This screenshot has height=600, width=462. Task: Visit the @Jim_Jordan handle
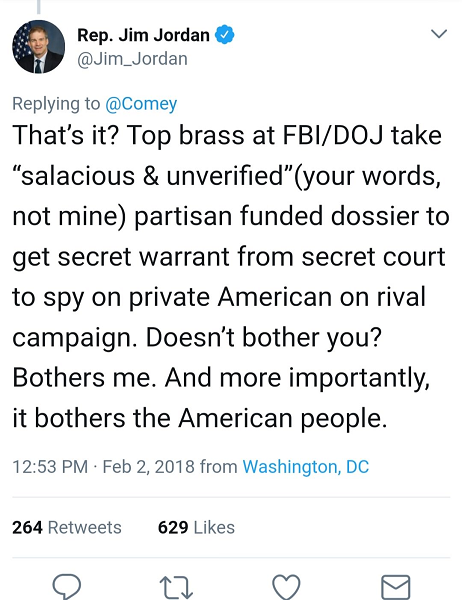pos(132,59)
